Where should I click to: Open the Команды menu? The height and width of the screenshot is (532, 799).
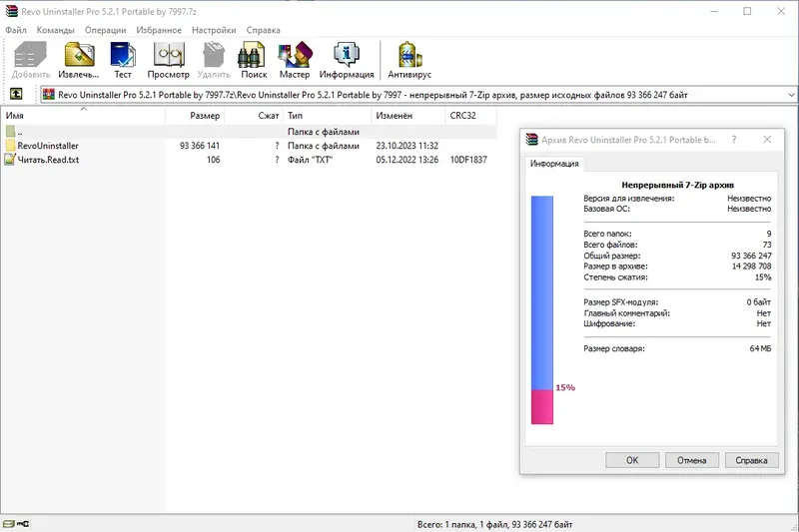tap(56, 30)
